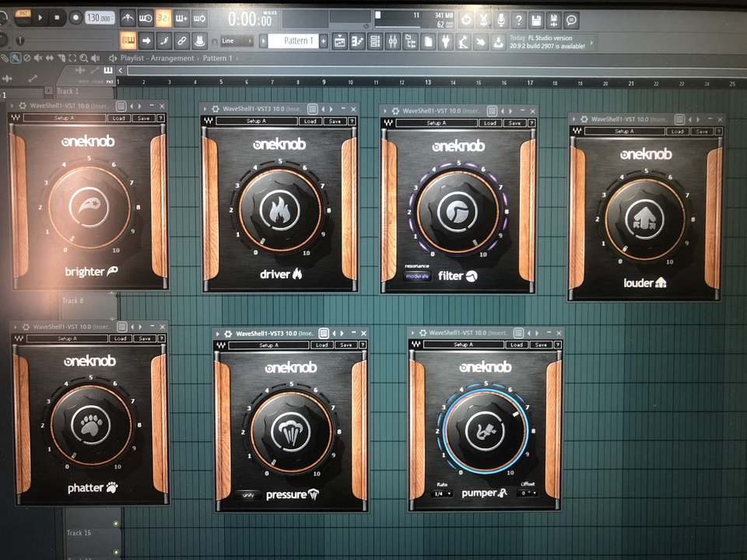
Task: Save project with the floppy disk icon
Action: coord(536,20)
